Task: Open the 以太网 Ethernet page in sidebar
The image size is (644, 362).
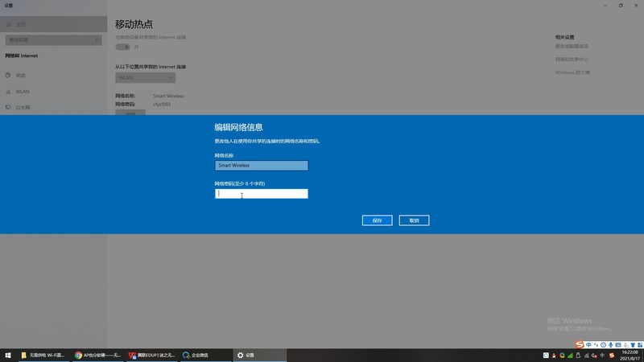Action: coord(53,108)
